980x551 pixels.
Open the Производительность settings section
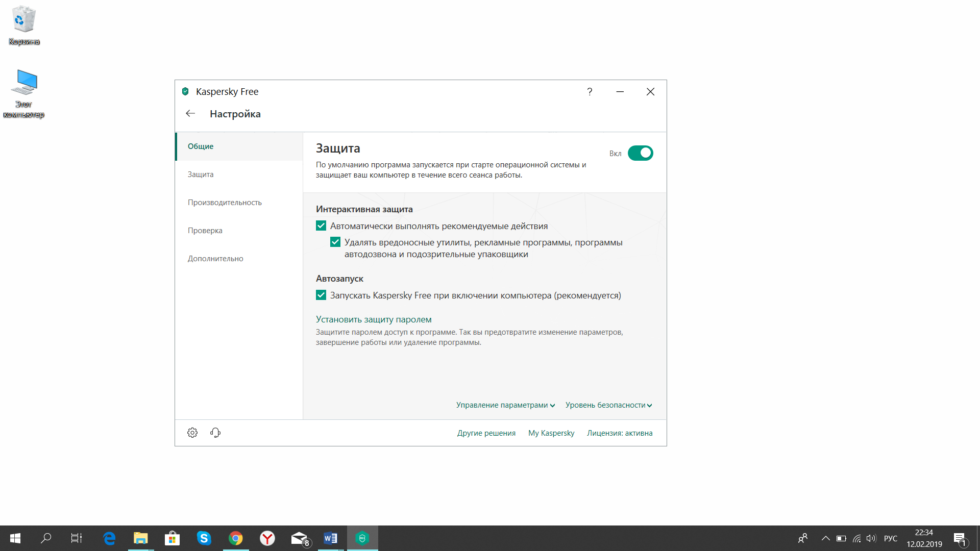coord(239,203)
